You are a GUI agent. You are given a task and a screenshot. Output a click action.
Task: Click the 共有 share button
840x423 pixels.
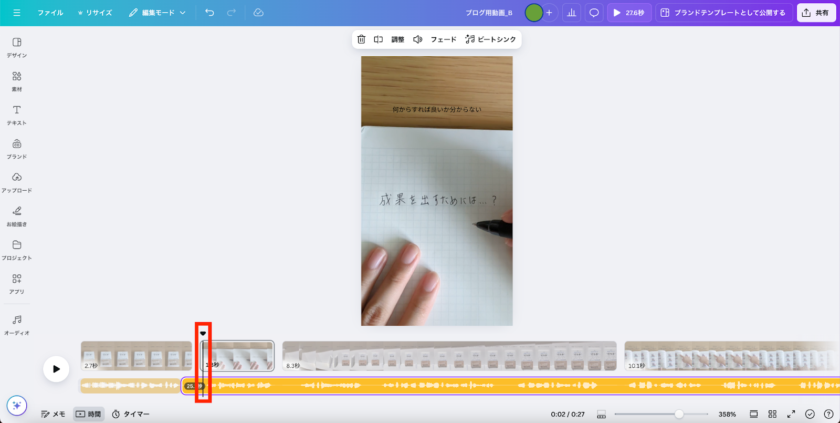pos(816,12)
